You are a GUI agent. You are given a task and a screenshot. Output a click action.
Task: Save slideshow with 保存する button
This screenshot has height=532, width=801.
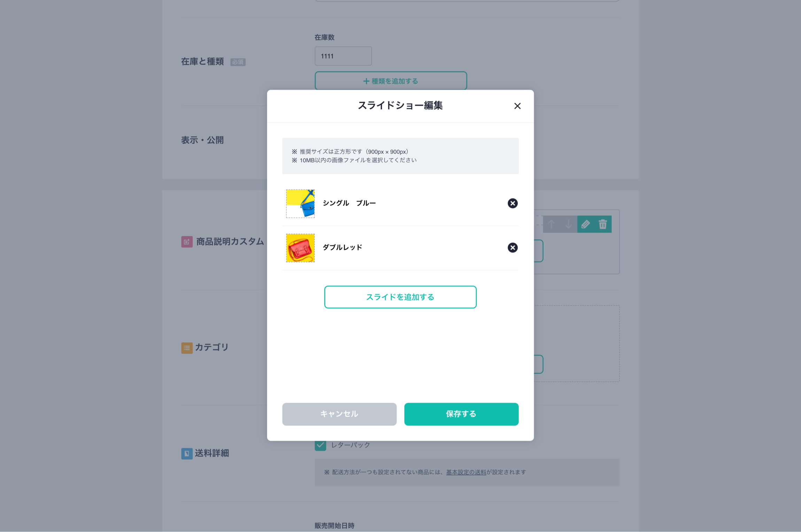click(x=461, y=414)
